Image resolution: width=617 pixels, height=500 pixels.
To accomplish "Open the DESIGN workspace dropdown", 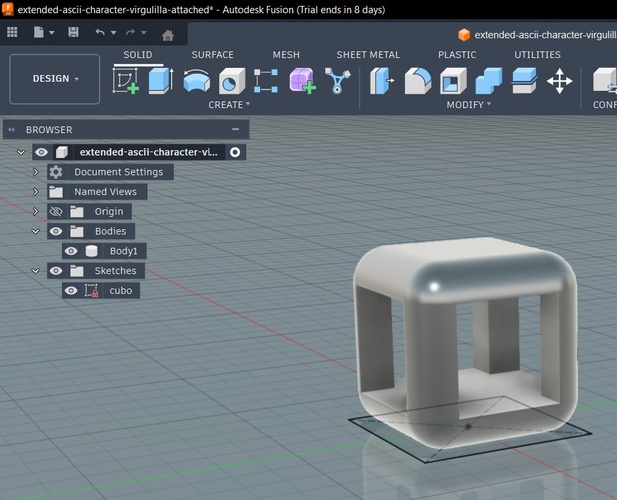I will (x=55, y=79).
